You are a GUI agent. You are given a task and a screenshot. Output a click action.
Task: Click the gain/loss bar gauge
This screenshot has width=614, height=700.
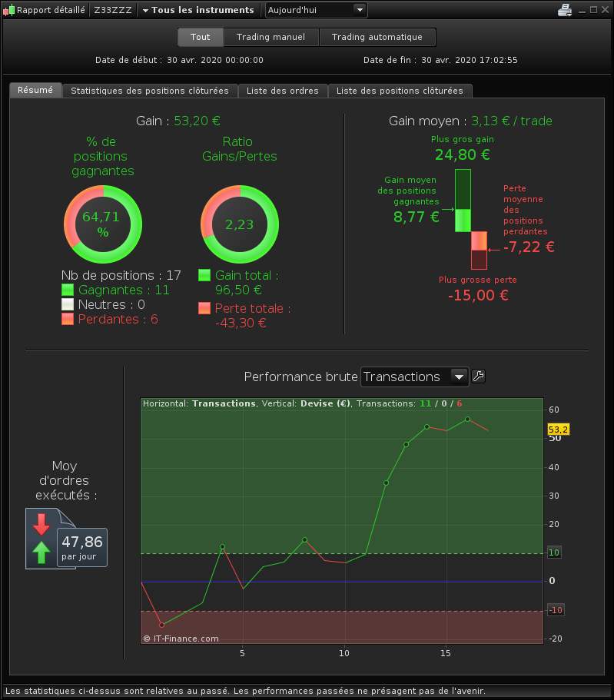pos(470,219)
